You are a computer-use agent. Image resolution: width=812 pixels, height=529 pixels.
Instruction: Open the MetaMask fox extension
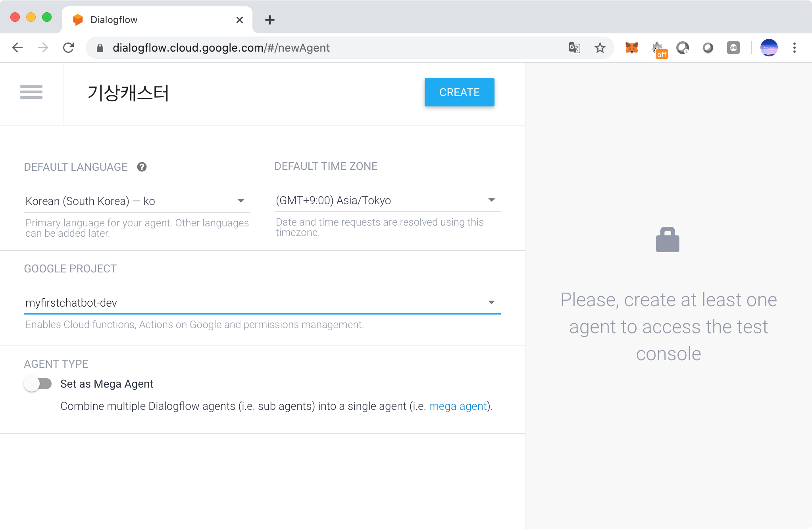coord(631,48)
